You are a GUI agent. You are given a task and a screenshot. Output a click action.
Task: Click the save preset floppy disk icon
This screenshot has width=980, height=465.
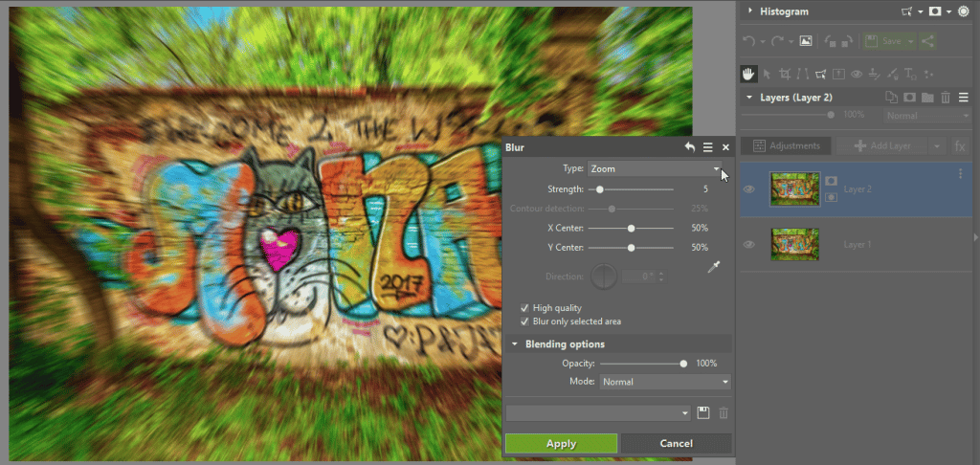point(703,412)
